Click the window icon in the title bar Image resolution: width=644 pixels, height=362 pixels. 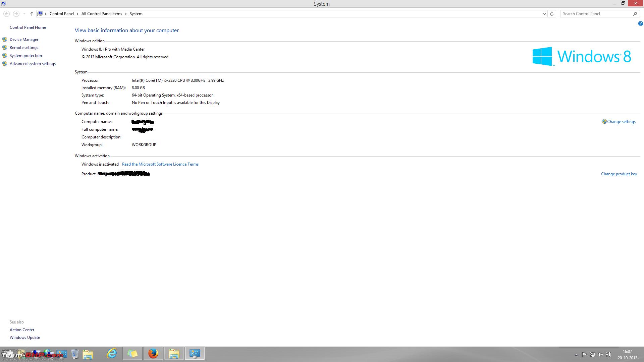(3, 4)
